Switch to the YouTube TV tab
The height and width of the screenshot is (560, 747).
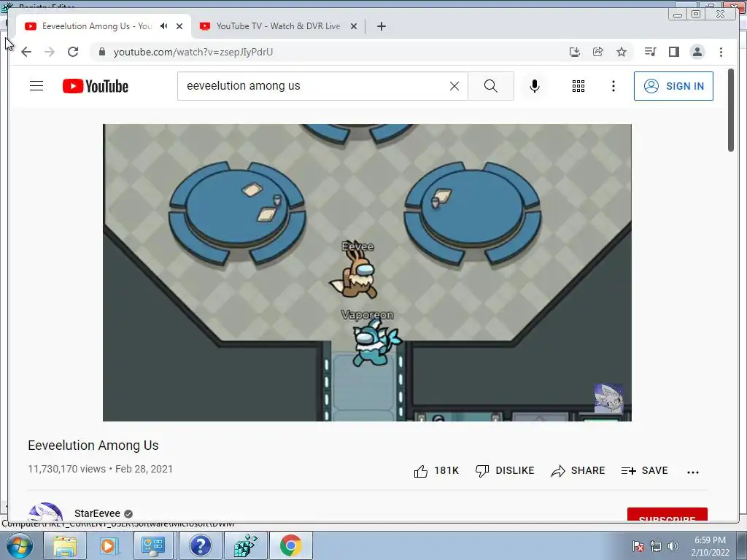(x=278, y=26)
